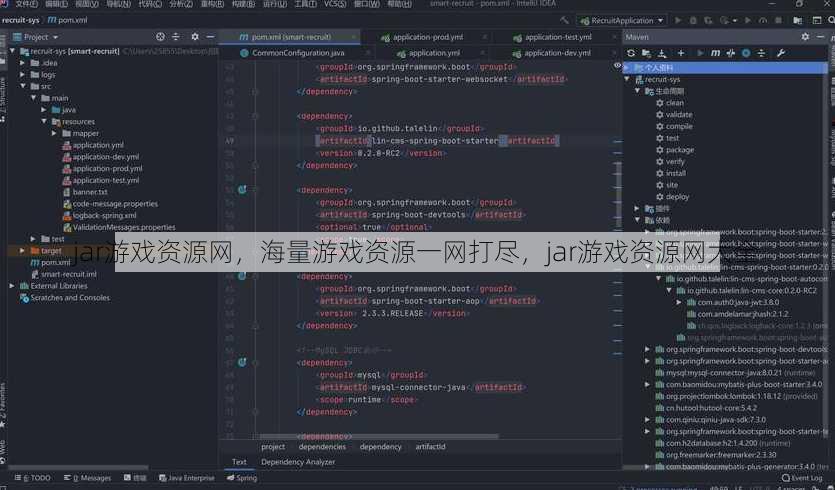The image size is (835, 490).
Task: Click gutter icon beside devtools dependency
Action: 242,190
